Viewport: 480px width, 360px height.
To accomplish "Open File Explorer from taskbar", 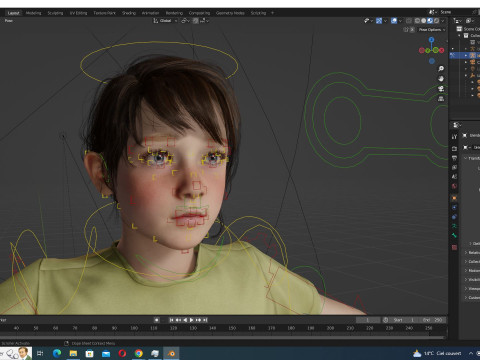I will (73, 353).
